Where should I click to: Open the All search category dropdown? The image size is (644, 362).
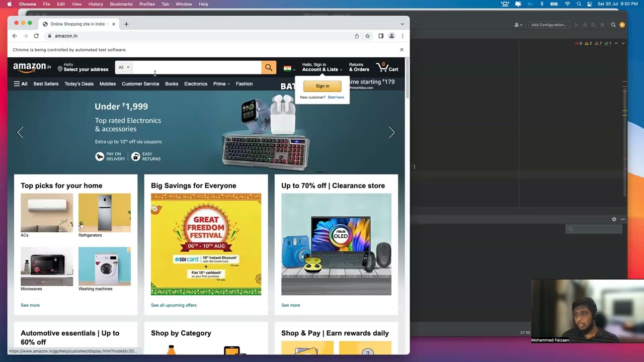point(124,67)
